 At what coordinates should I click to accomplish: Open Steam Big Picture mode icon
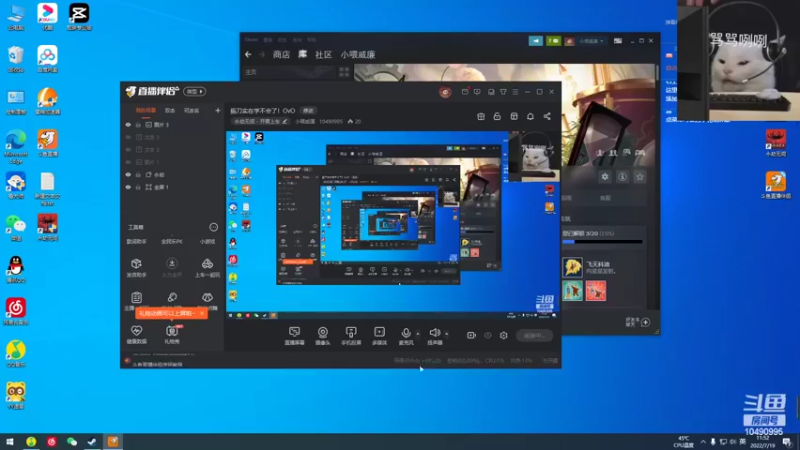(x=618, y=41)
